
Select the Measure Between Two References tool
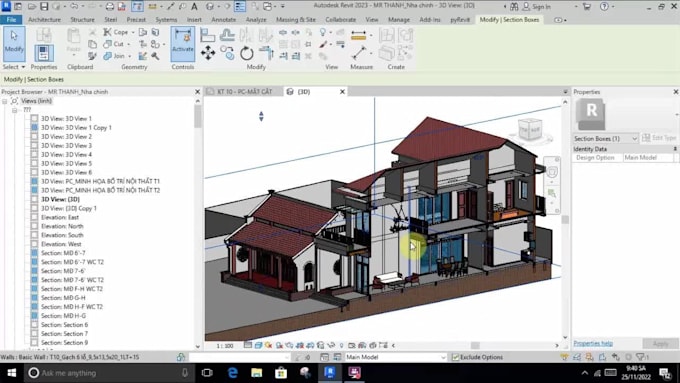click(359, 35)
